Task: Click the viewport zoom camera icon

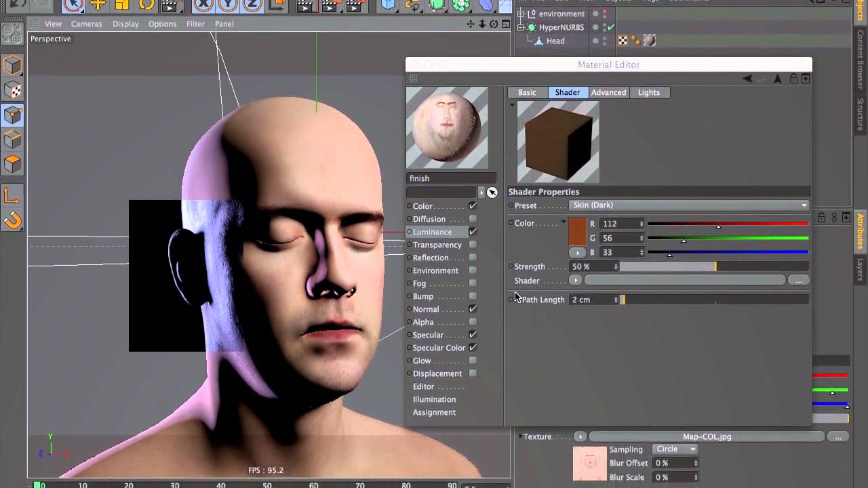Action: click(x=482, y=24)
